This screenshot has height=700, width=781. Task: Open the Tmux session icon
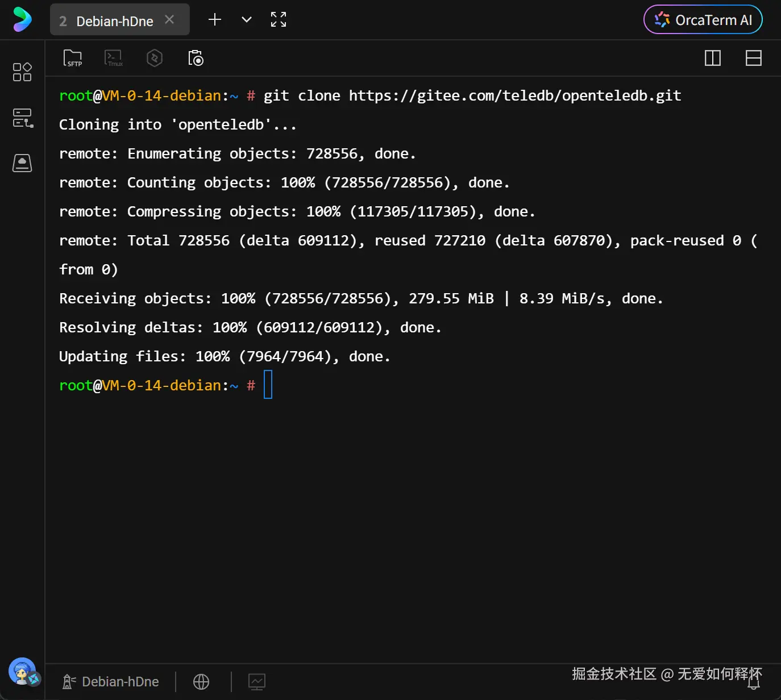tap(114, 58)
